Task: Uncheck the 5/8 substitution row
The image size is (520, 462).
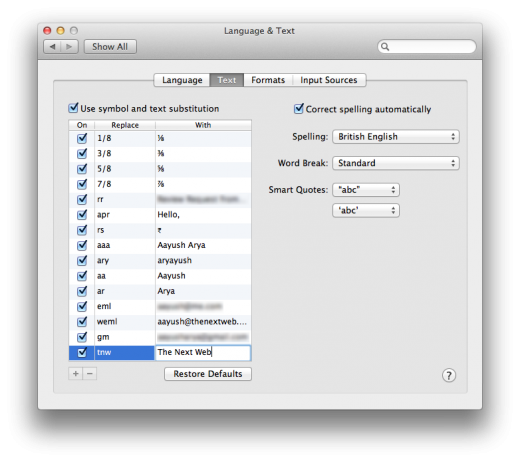Action: coord(82,169)
